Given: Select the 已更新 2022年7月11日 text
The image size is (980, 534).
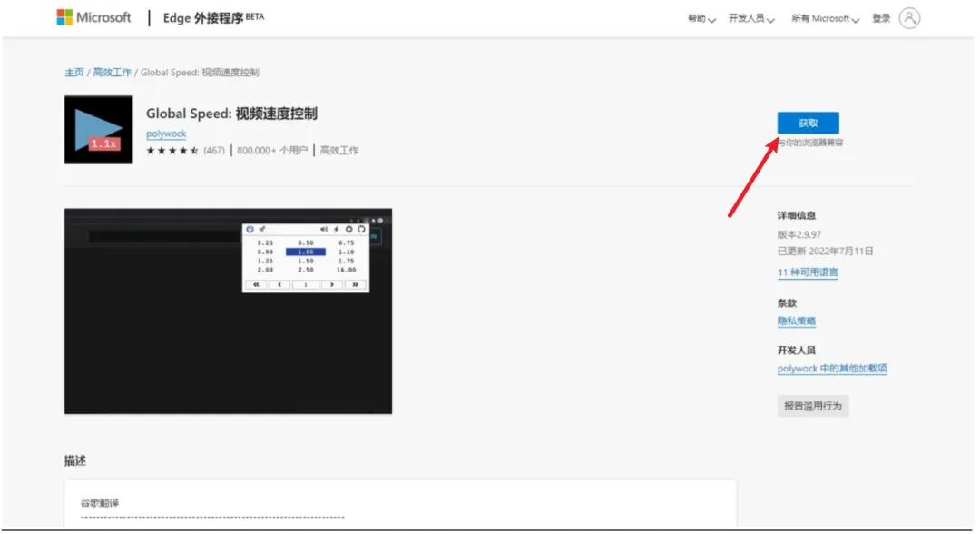Looking at the screenshot, I should coord(825,252).
